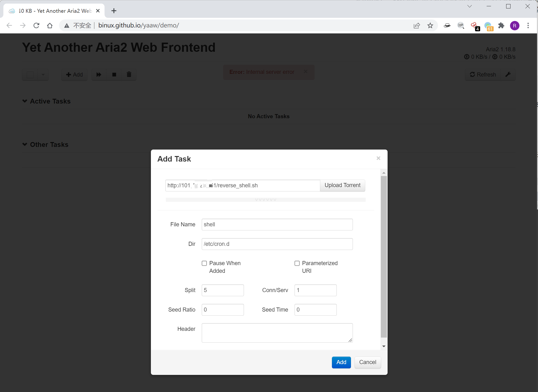Click the stop/pause tasks square icon
Viewport: 538px width, 392px height.
(114, 74)
